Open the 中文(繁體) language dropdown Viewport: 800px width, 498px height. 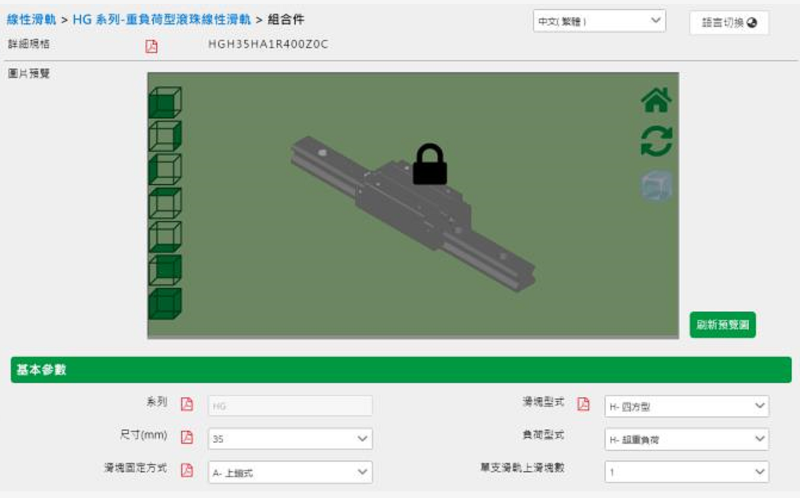(599, 21)
